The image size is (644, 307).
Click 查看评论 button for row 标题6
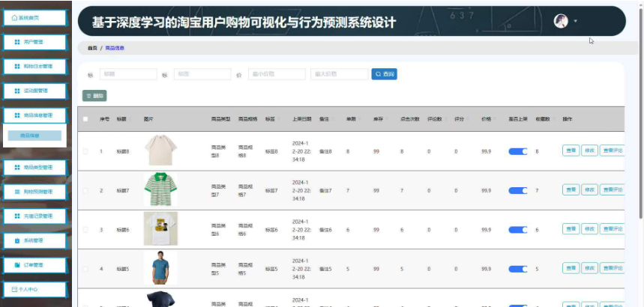tap(612, 229)
